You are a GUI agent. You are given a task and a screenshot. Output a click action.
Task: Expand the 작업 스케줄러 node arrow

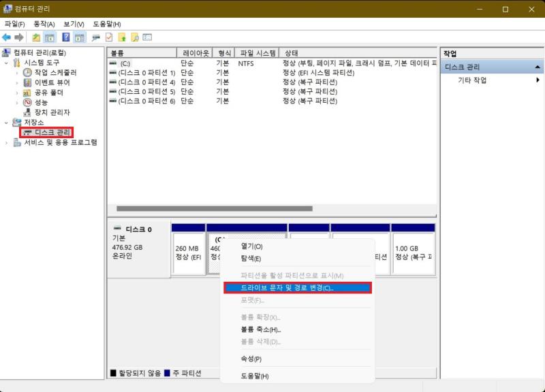(17, 73)
